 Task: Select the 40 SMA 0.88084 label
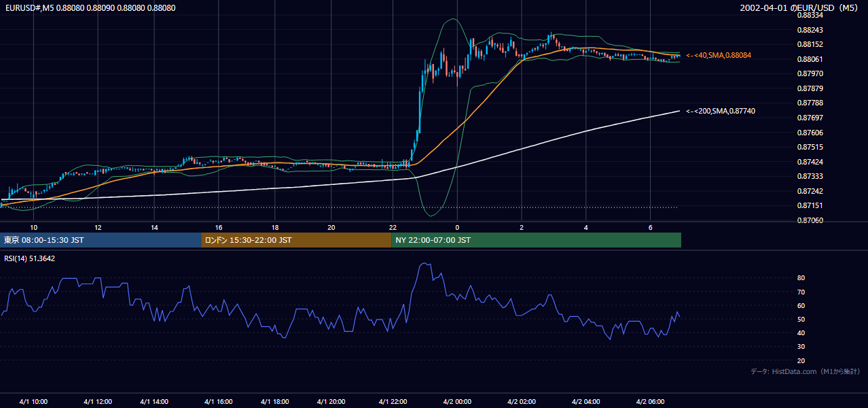[719, 55]
